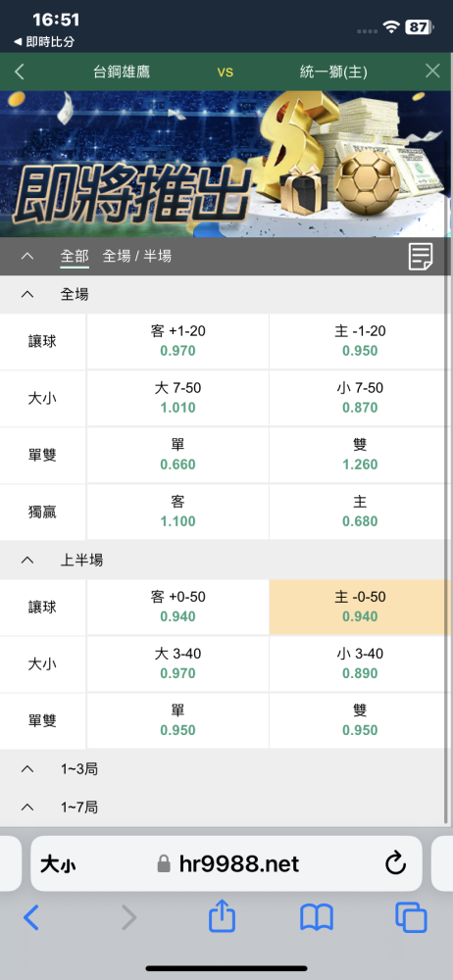Tap the 大小 text size button in the address bar
453x980 pixels.
pos(58,864)
